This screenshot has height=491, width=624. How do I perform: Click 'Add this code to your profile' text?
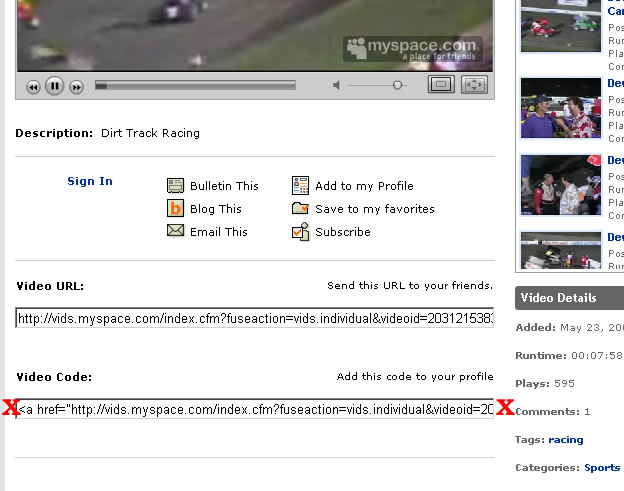(415, 376)
